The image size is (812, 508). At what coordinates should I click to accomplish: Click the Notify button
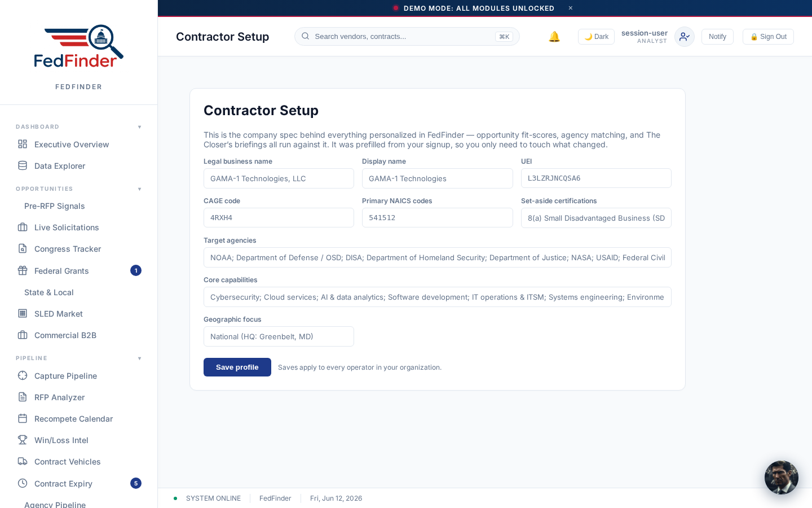(717, 37)
